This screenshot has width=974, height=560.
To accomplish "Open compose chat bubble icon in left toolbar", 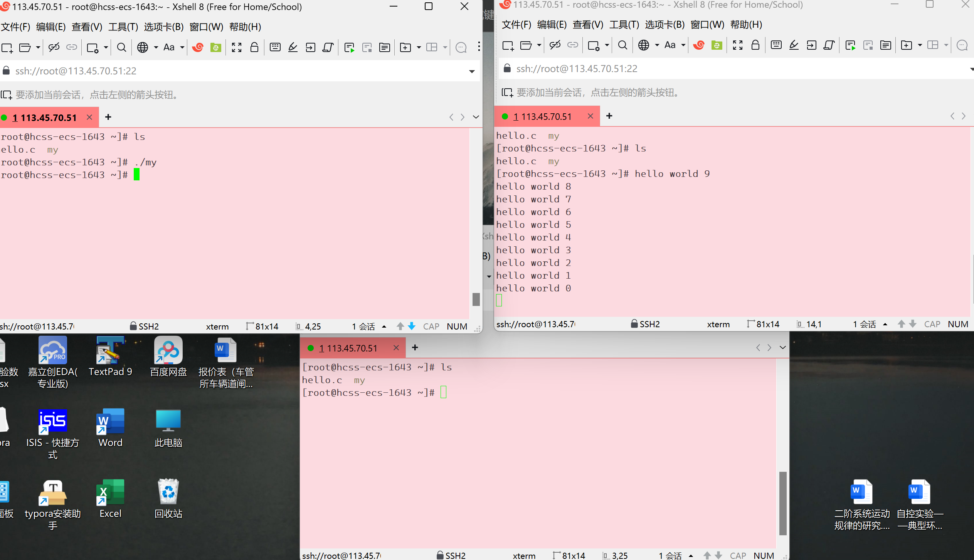I will click(461, 47).
